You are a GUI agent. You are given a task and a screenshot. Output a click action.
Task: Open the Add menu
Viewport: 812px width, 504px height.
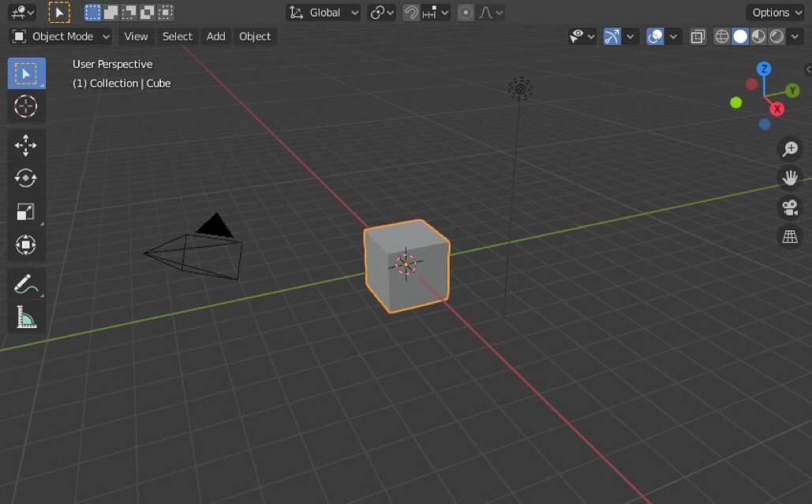coord(215,36)
